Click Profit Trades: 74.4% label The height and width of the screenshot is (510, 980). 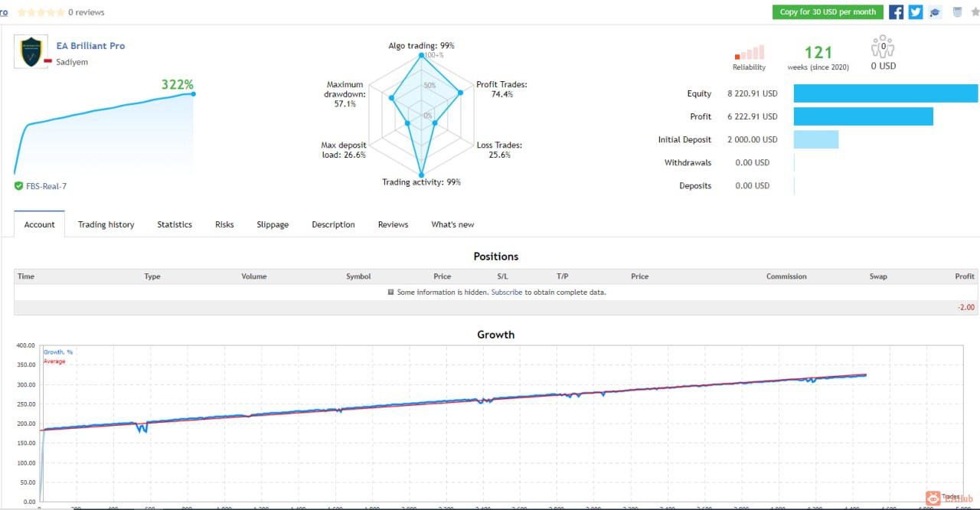pos(501,90)
